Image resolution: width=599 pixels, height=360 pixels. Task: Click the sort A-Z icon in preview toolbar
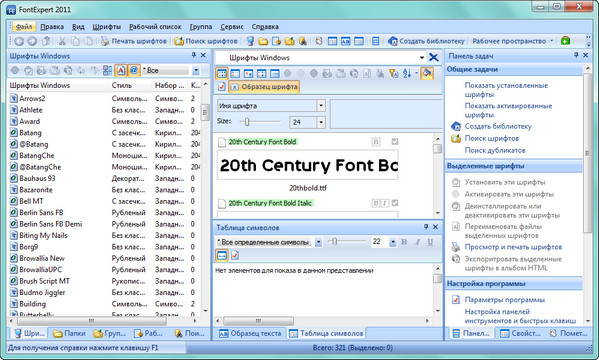407,73
